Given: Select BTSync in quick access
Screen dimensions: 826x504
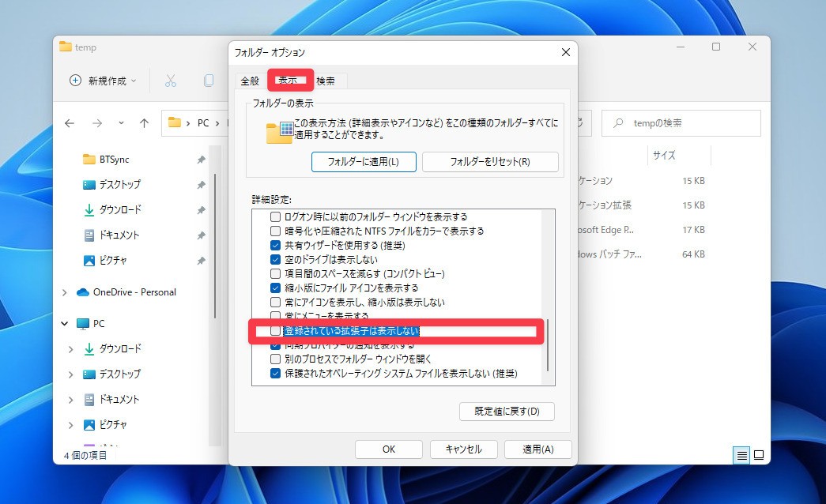Looking at the screenshot, I should [115, 160].
